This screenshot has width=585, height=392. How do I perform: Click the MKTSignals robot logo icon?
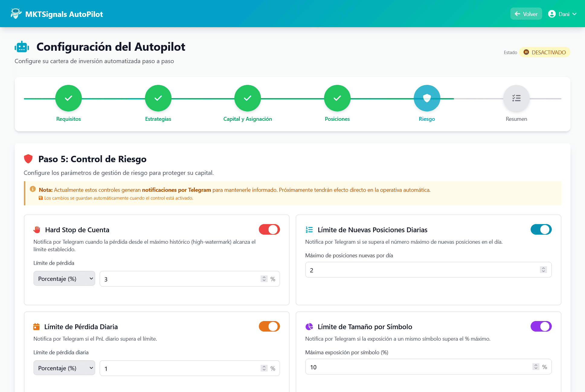point(16,14)
